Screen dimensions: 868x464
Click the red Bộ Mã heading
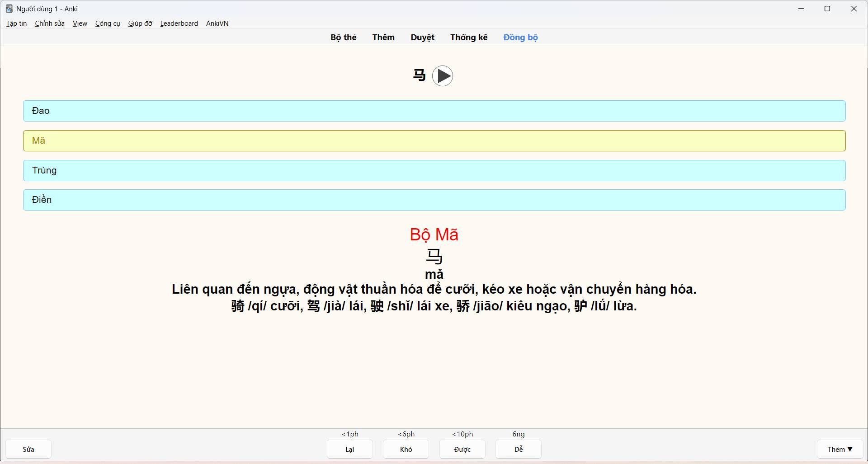point(434,235)
